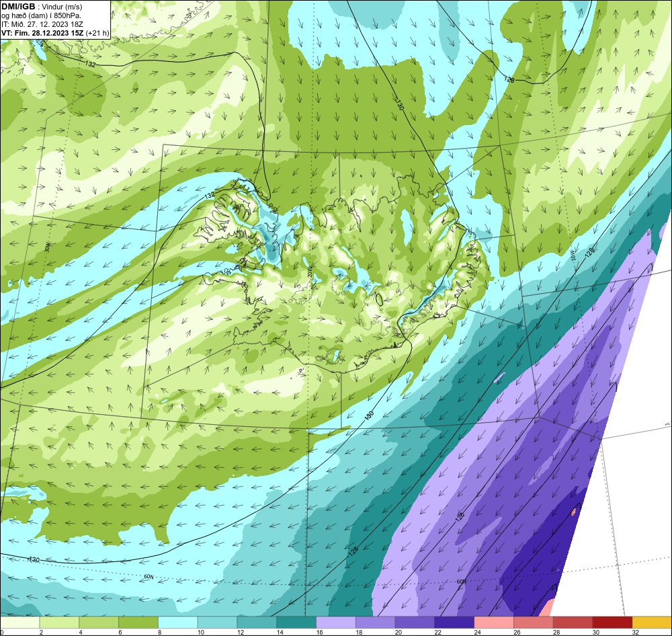The image size is (672, 636).
Task: Click the orange legend swatch above 32
Action: click(x=652, y=623)
